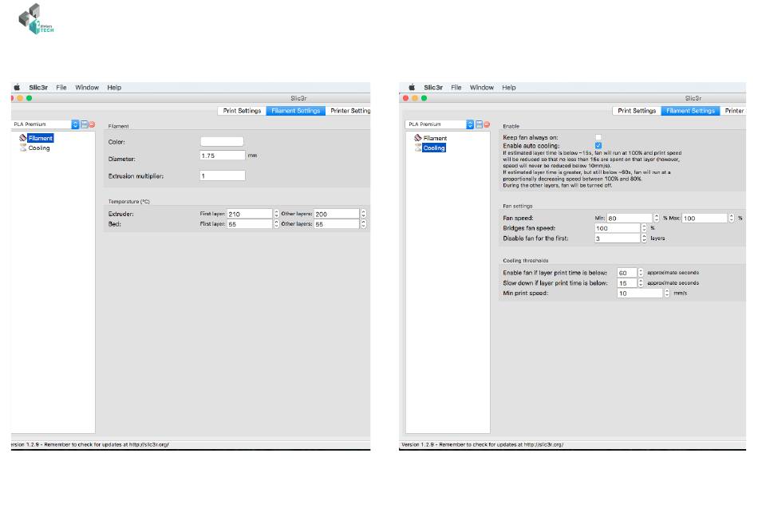Switch to Print Settings tab in right window
Screen dimensions: 758x532
637,111
